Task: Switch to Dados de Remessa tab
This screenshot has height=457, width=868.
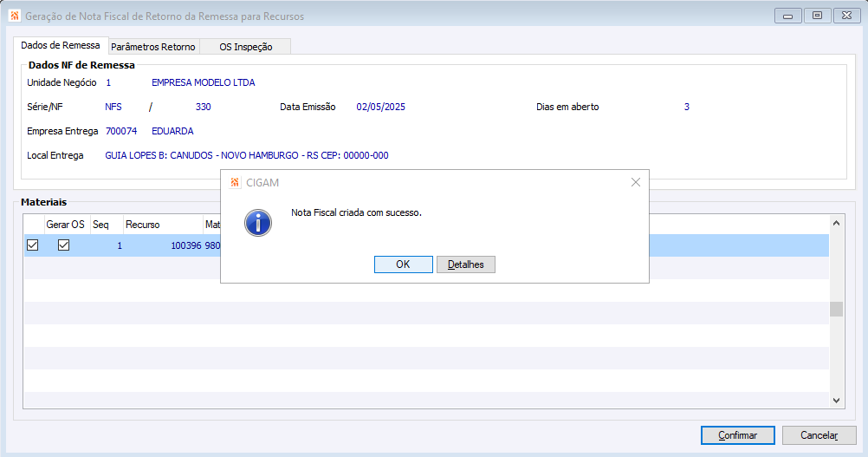Action: click(x=61, y=45)
